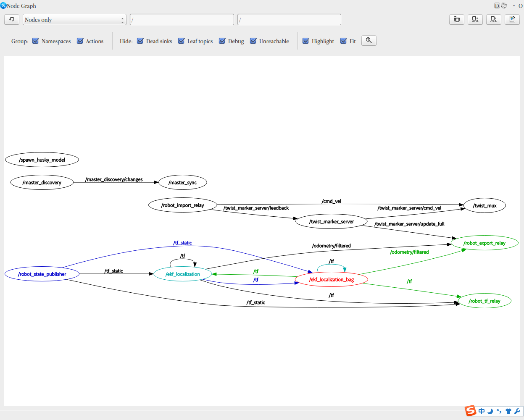524x420 pixels.
Task: Toggle the Actions group checkbox
Action: point(80,41)
